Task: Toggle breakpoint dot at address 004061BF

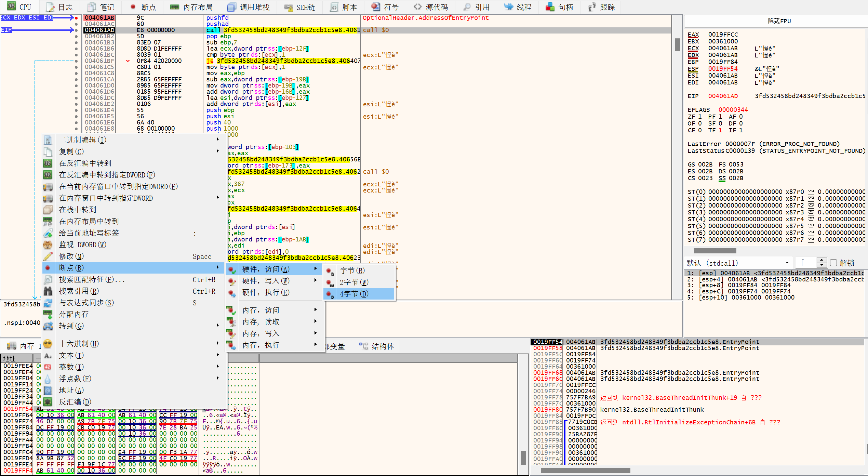Action: coord(76,61)
